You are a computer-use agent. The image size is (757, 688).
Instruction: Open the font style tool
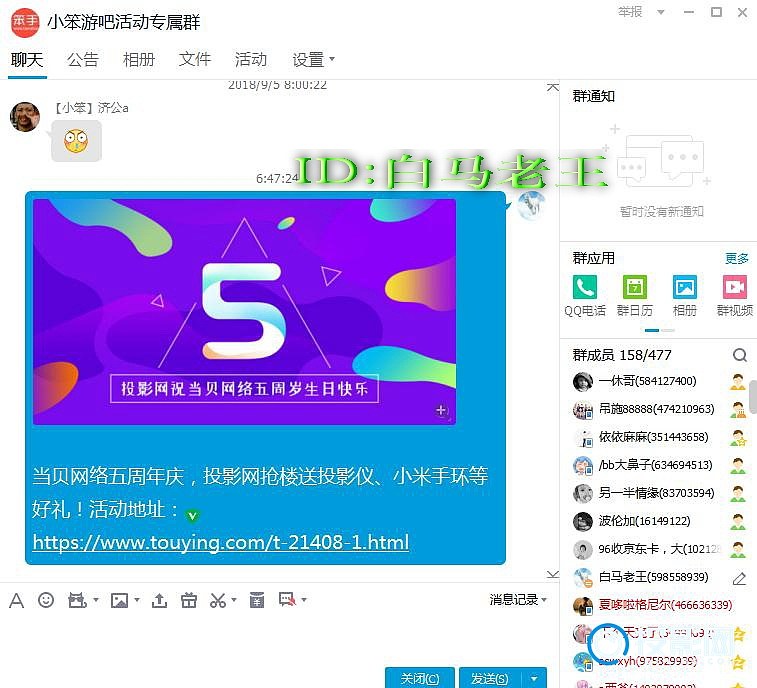(16, 600)
